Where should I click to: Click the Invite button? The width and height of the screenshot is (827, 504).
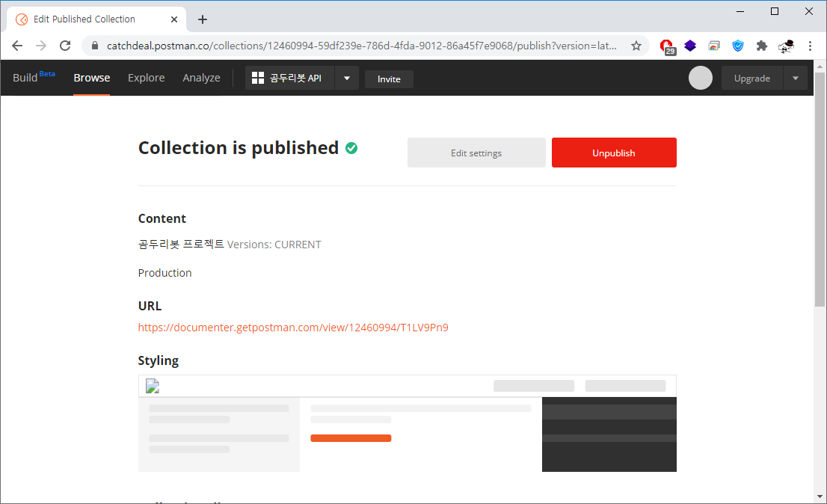(389, 79)
